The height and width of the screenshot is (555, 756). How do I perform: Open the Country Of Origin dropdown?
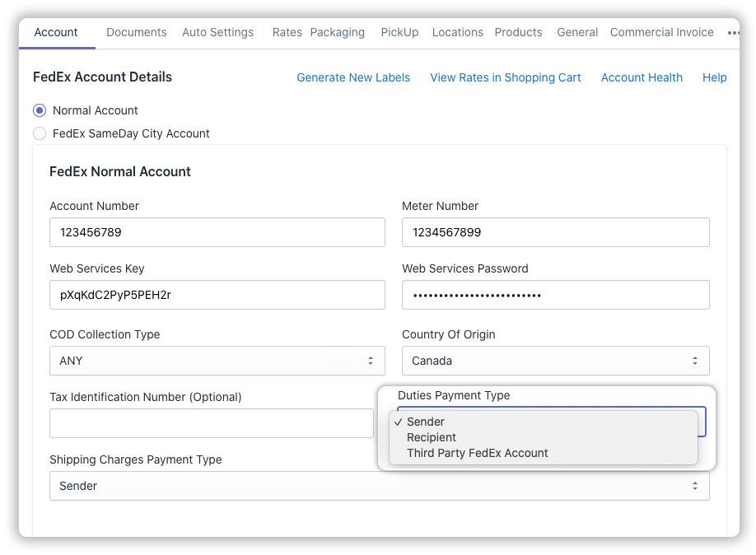pyautogui.click(x=555, y=361)
